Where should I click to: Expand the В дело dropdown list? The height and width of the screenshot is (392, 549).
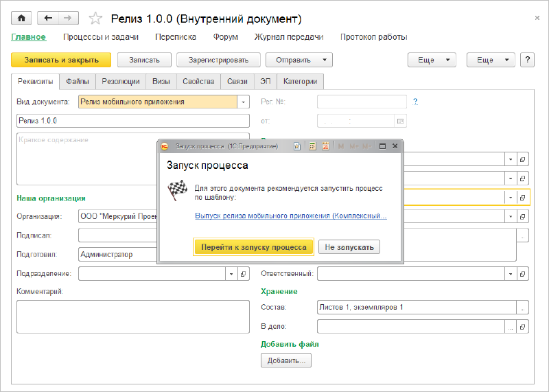pyautogui.click(x=511, y=327)
